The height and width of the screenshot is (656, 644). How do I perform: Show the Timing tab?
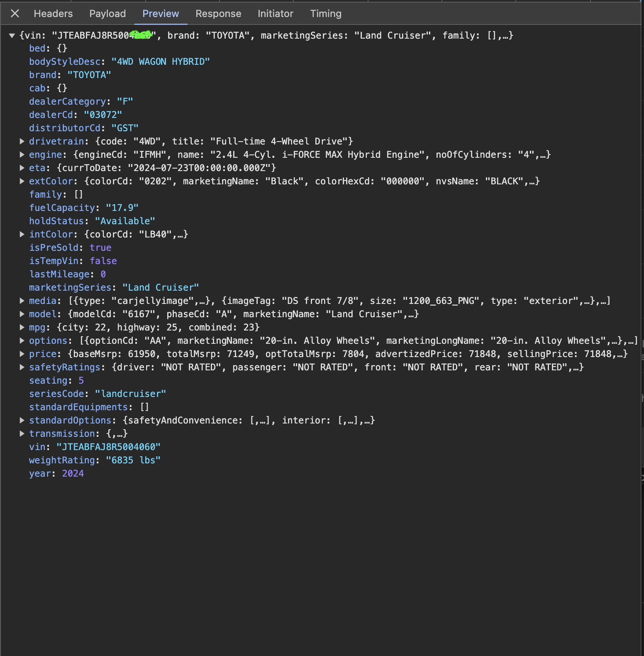pos(326,14)
